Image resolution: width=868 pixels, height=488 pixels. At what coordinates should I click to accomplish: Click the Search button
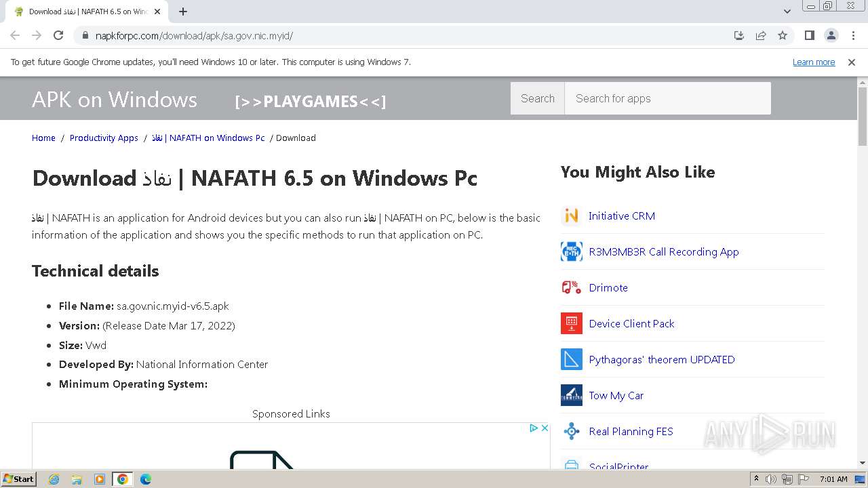click(538, 98)
